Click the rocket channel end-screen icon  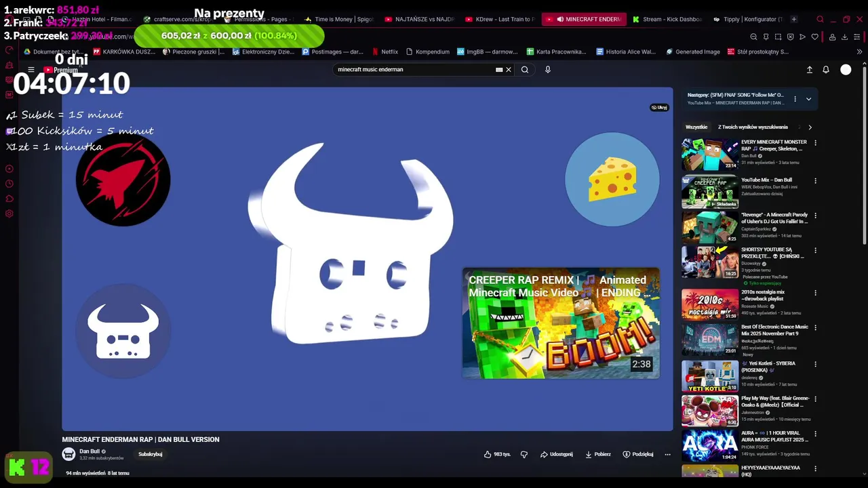click(123, 180)
